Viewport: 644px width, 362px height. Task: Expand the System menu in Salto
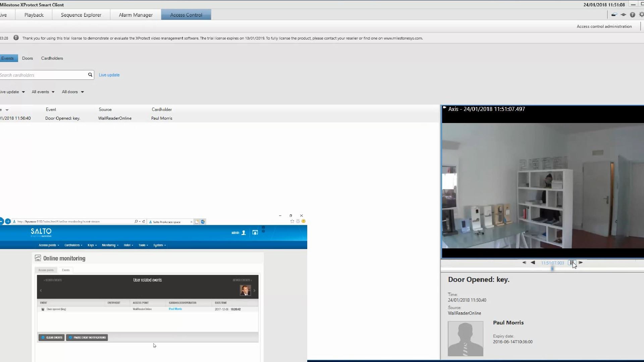point(160,245)
